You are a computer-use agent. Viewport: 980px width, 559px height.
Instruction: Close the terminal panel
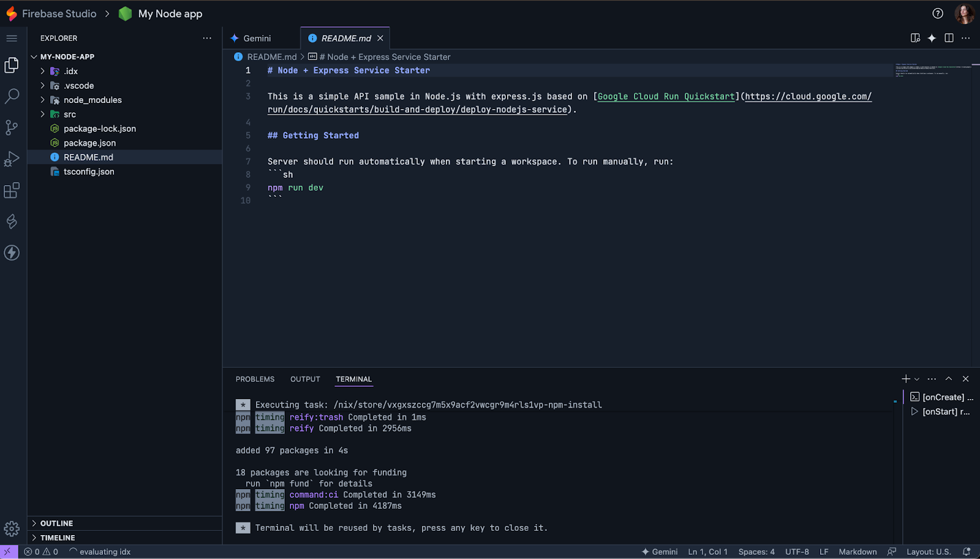pos(966,379)
